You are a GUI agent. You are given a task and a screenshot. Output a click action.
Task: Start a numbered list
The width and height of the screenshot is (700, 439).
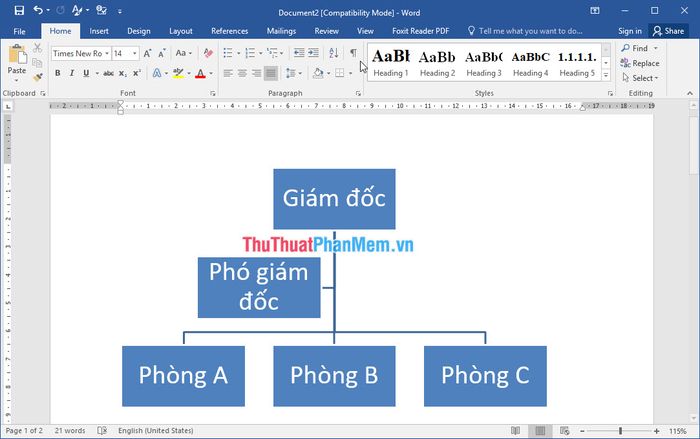pyautogui.click(x=250, y=53)
